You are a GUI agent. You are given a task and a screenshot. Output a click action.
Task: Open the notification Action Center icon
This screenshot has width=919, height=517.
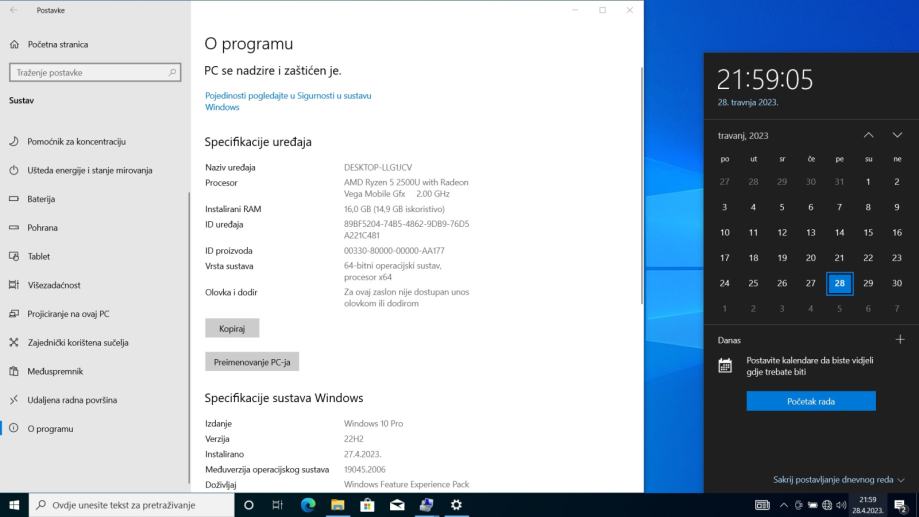[x=901, y=505]
